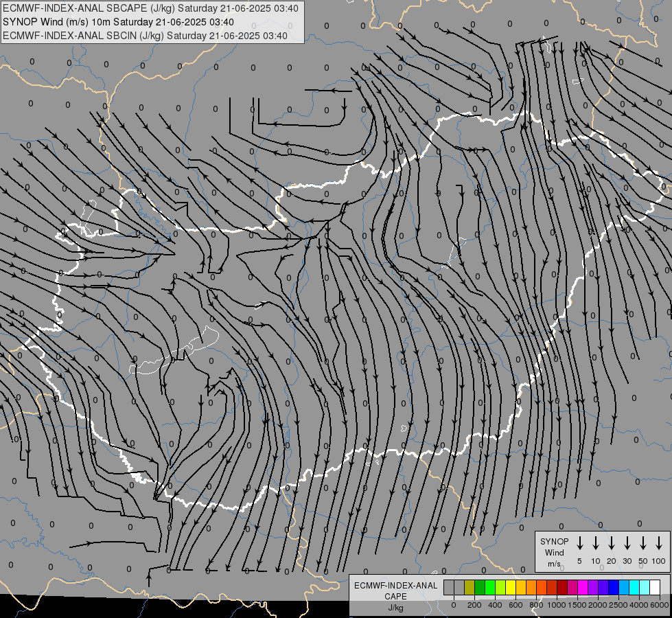
Task: Select the bright magenta CAPE swatch
Action: (x=583, y=587)
